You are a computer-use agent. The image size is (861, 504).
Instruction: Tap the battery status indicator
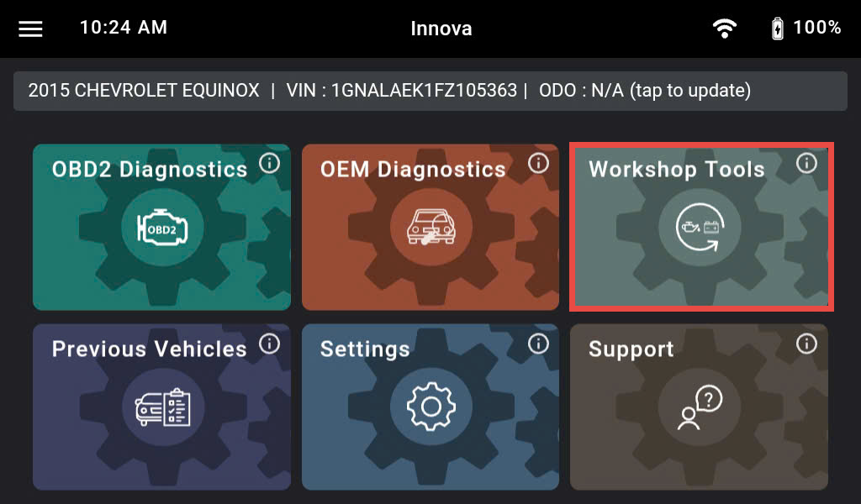[806, 28]
